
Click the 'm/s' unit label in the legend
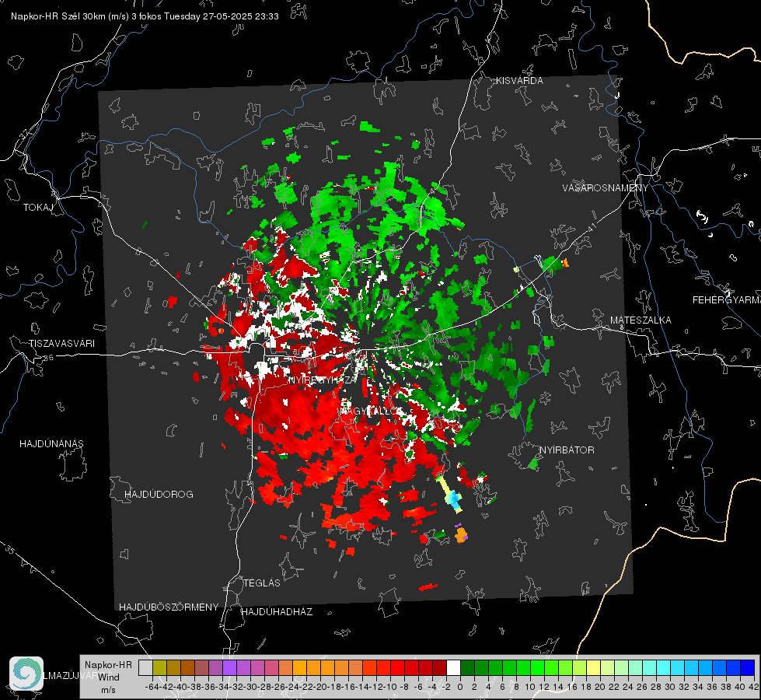[108, 690]
